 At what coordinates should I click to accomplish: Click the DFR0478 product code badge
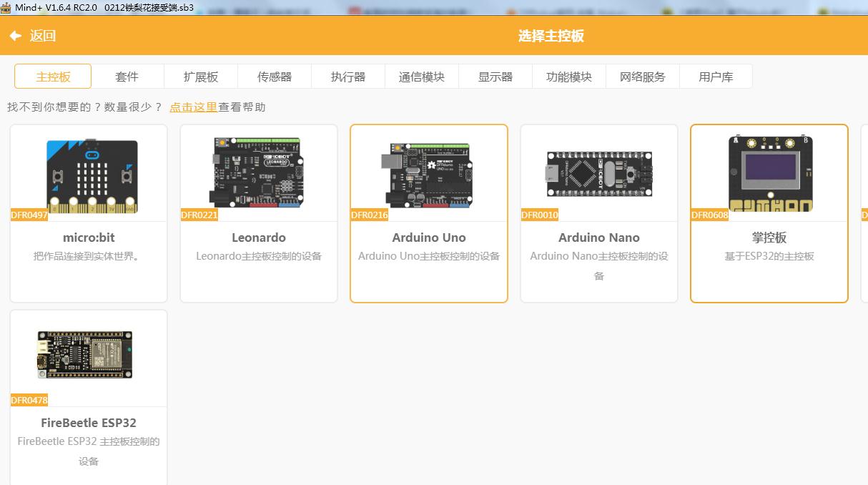[29, 401]
